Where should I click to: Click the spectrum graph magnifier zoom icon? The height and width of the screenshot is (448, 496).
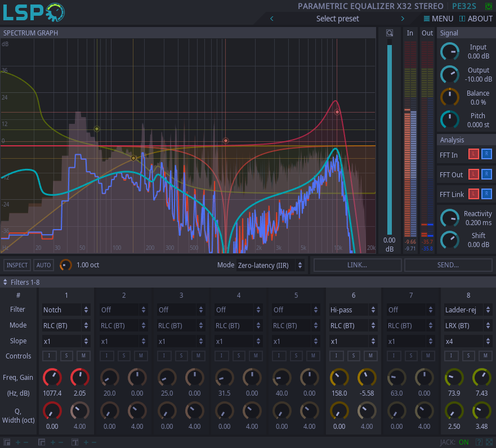click(x=388, y=33)
